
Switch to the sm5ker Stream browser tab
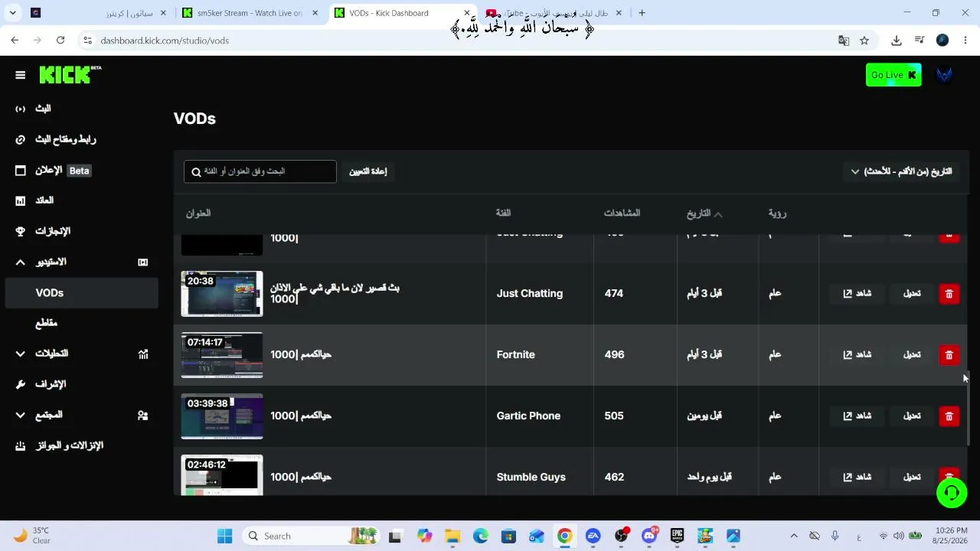(250, 13)
